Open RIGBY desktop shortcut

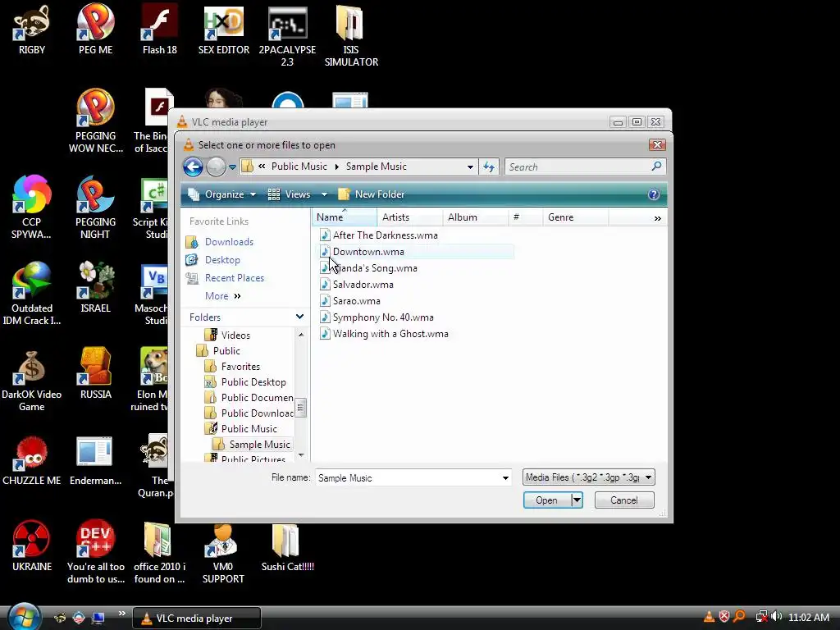[32, 30]
